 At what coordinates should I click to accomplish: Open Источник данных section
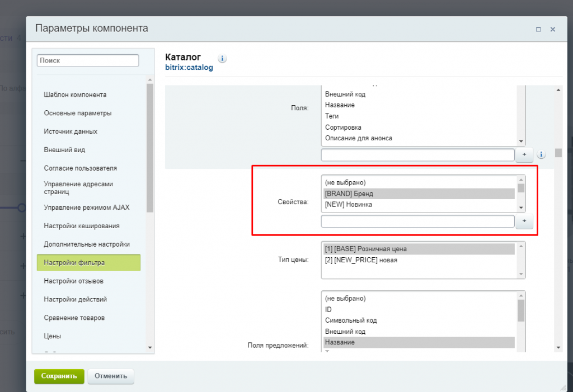[71, 131]
